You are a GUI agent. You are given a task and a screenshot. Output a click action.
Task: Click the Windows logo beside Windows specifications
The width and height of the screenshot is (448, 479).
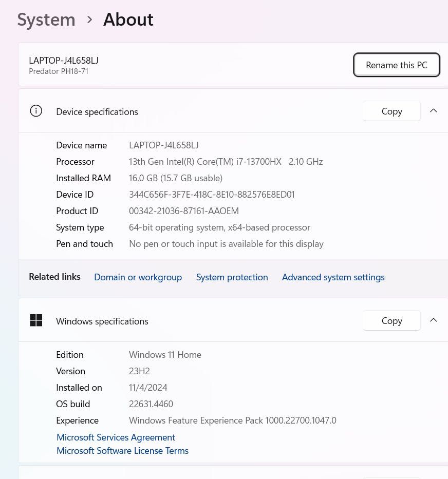tap(36, 320)
